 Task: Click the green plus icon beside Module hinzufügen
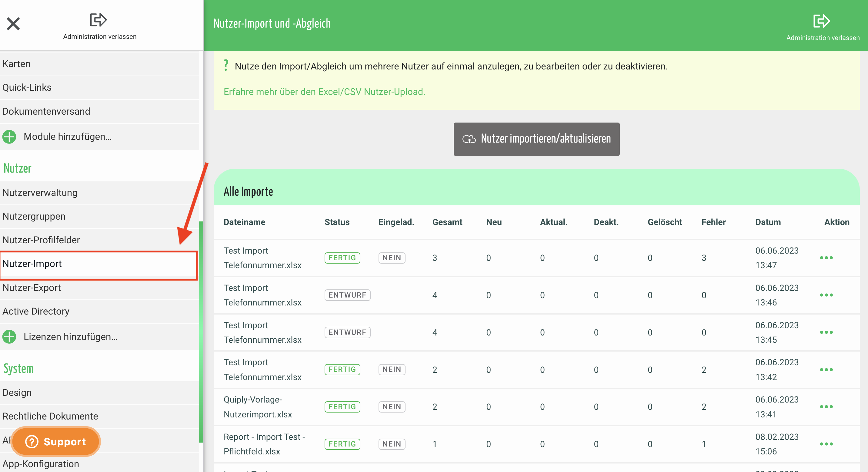[x=9, y=137]
